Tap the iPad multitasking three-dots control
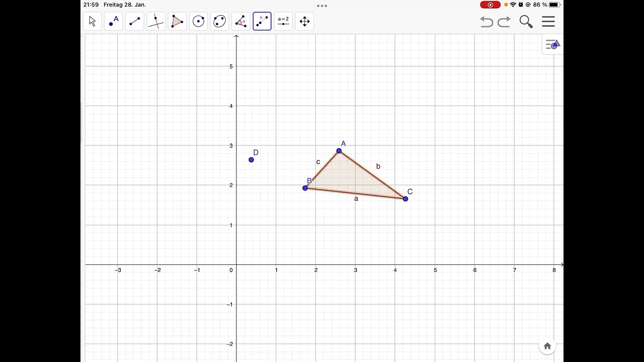644x362 pixels. (x=322, y=6)
